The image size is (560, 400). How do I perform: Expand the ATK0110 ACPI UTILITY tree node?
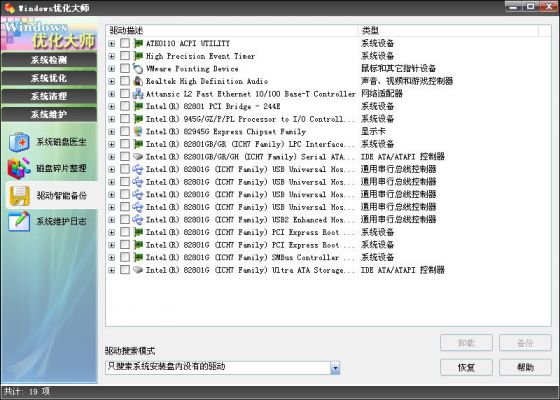point(112,44)
